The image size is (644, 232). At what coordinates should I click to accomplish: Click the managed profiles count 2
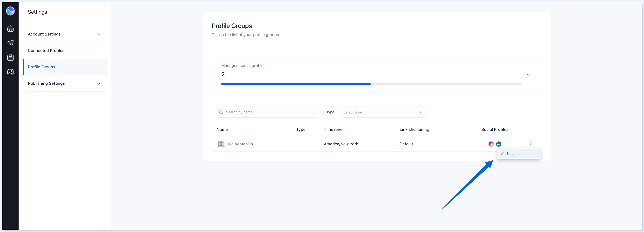223,74
